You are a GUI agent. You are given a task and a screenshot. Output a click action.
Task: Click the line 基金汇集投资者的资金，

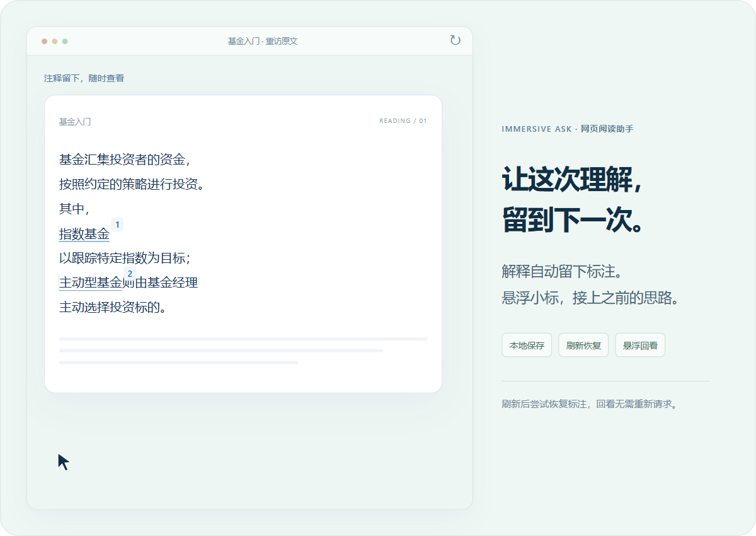pos(125,160)
